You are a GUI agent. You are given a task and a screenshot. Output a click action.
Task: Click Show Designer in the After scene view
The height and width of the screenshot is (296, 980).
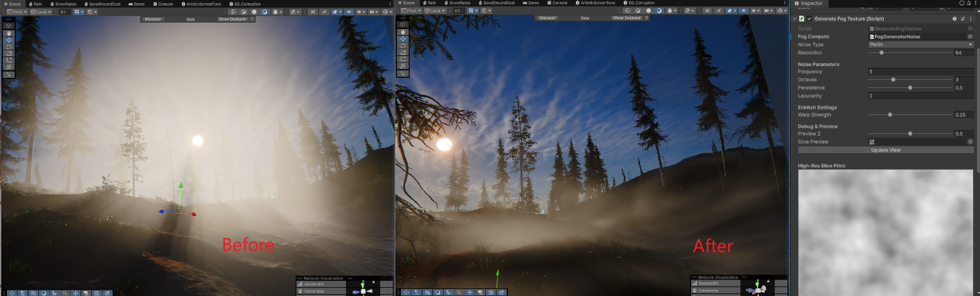pos(627,18)
